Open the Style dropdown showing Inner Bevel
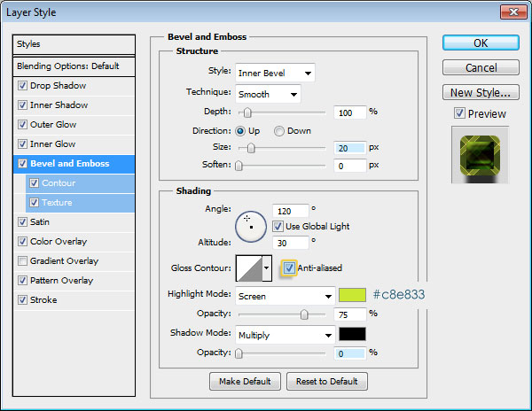The height and width of the screenshot is (411, 532). click(275, 73)
